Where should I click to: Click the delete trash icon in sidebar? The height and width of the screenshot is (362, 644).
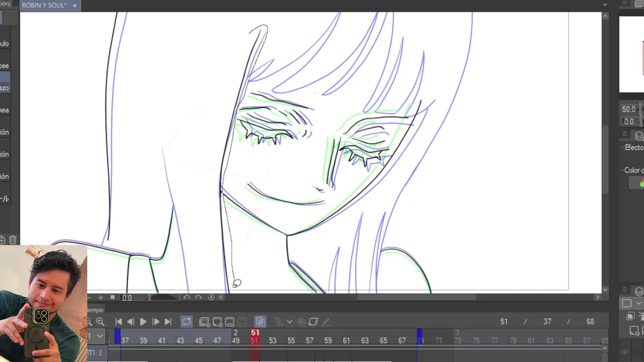pyautogui.click(x=13, y=240)
